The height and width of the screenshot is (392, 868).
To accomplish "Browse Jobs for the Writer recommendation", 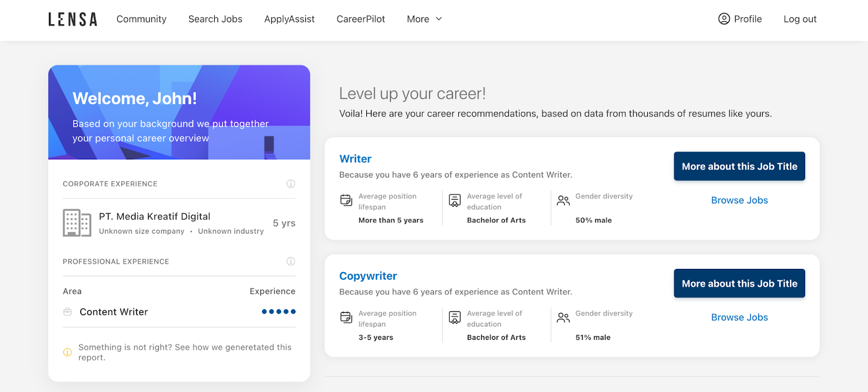I will click(x=739, y=200).
